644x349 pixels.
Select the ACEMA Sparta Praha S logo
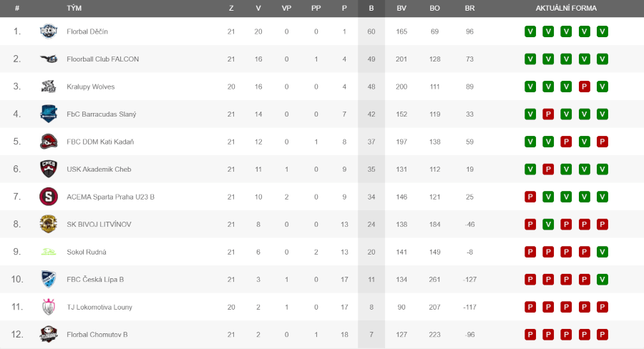pyautogui.click(x=49, y=196)
